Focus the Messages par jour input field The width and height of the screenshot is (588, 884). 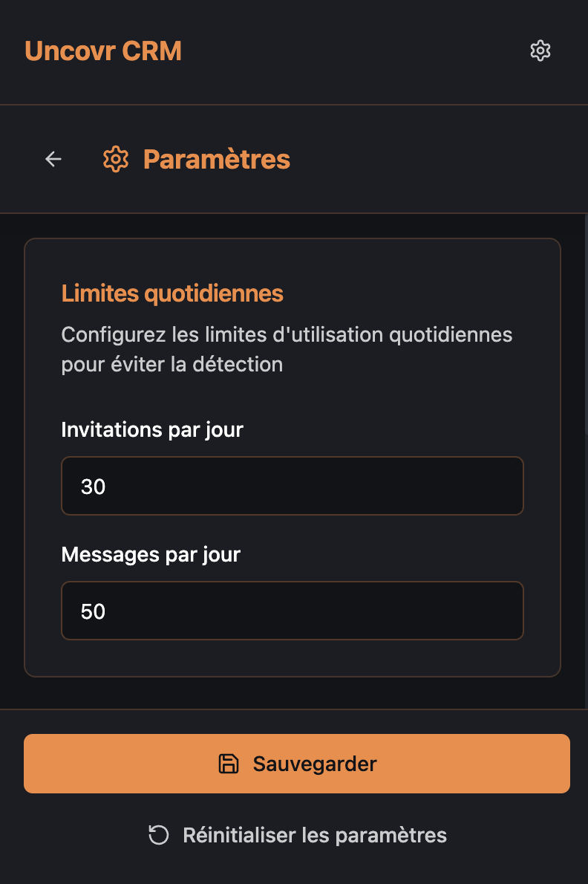pos(293,611)
